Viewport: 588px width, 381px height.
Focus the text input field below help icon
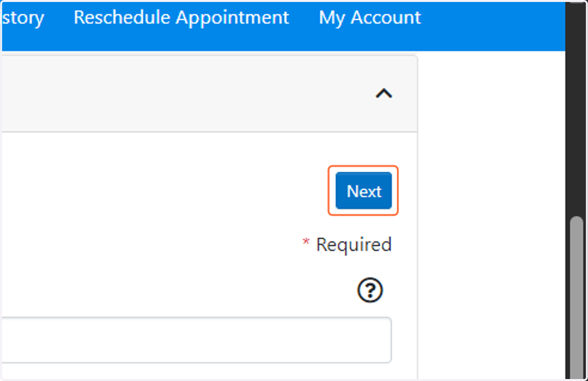[x=196, y=340]
